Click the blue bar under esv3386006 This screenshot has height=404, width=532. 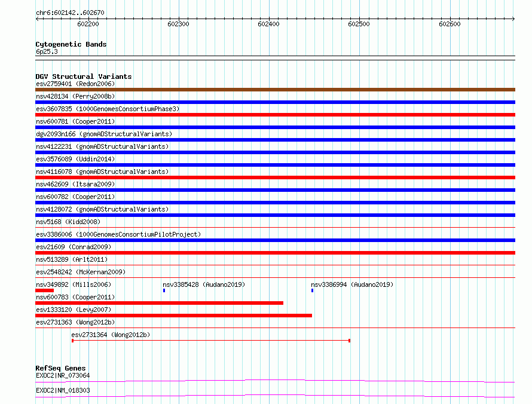point(275,240)
